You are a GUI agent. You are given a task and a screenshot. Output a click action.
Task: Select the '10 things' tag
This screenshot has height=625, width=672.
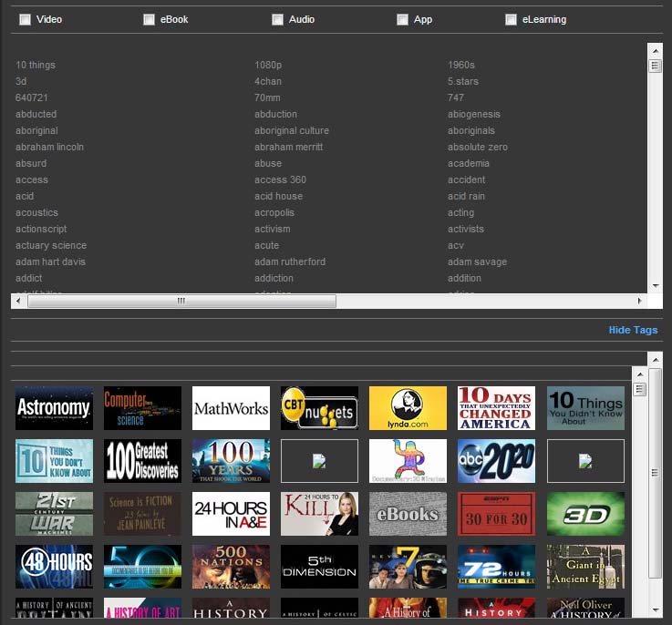tap(36, 65)
